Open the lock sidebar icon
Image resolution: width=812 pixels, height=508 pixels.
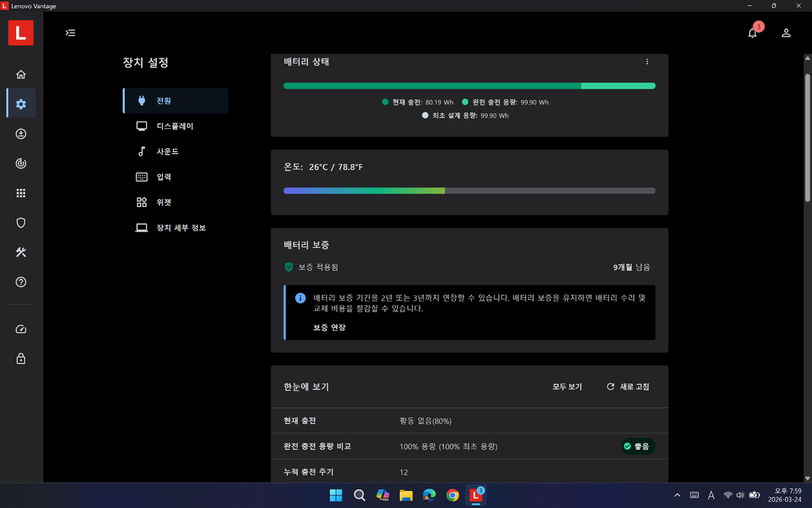pos(20,358)
